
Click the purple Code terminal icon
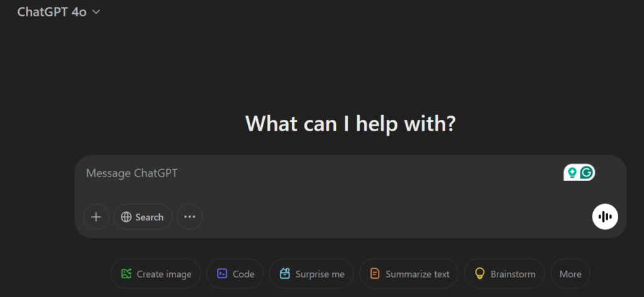(x=222, y=274)
